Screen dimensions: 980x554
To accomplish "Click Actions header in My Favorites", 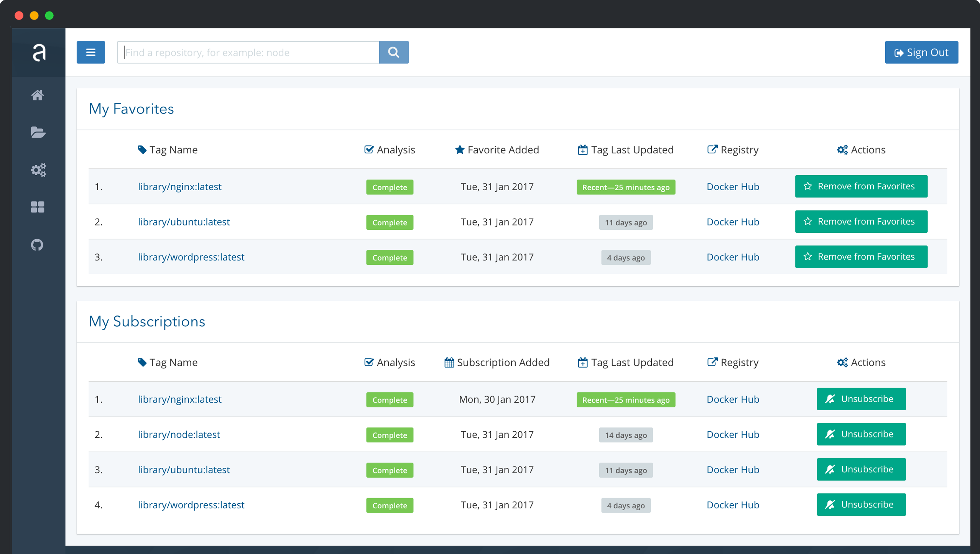I will [x=861, y=150].
